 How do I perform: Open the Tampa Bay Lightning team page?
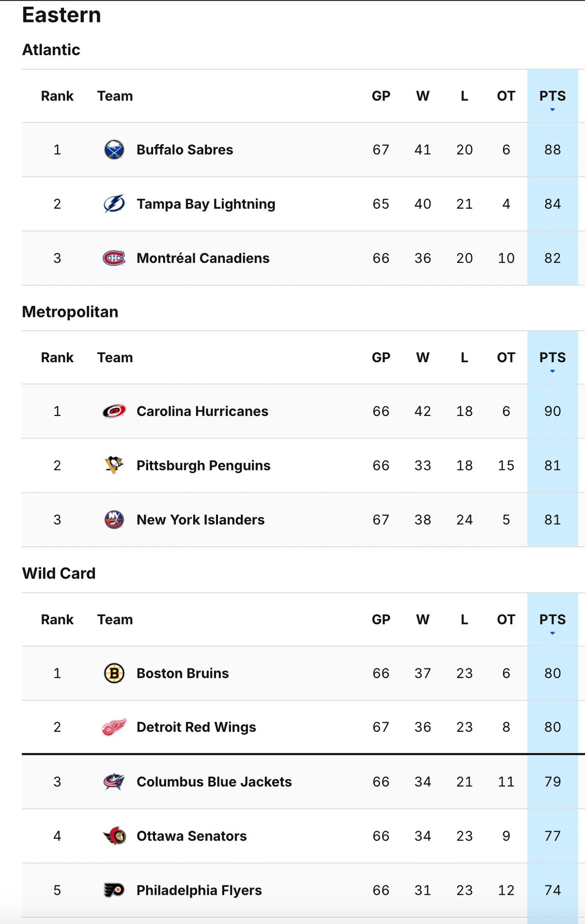coord(205,204)
